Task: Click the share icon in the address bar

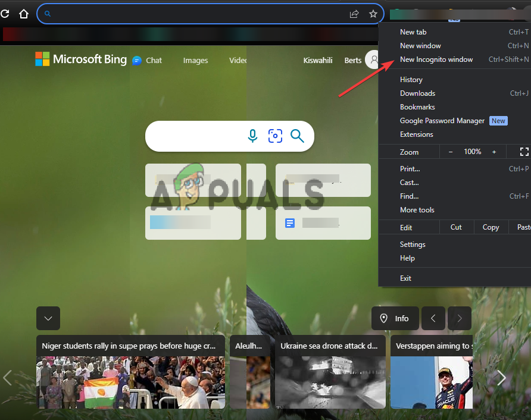Action: point(354,13)
